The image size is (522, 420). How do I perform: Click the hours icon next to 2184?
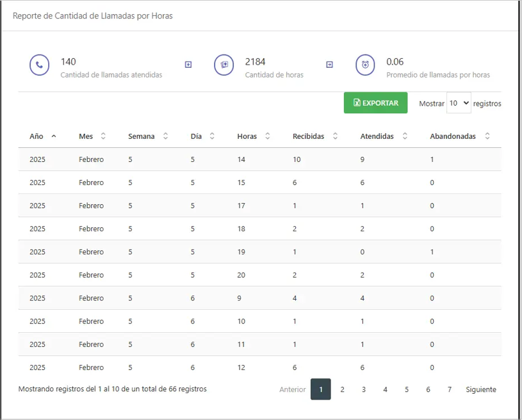(224, 65)
